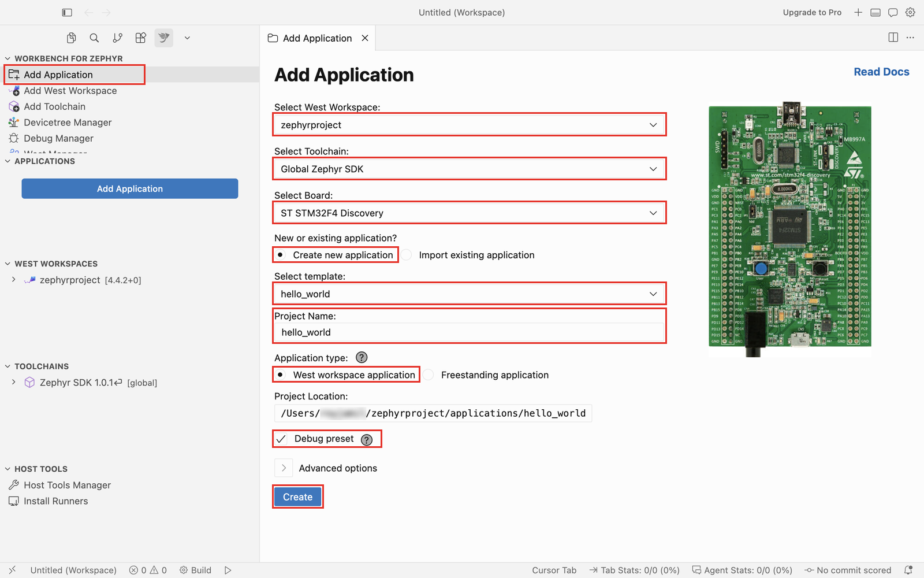Click the STM32F4 Discovery board image
924x578 pixels.
pyautogui.click(x=789, y=229)
